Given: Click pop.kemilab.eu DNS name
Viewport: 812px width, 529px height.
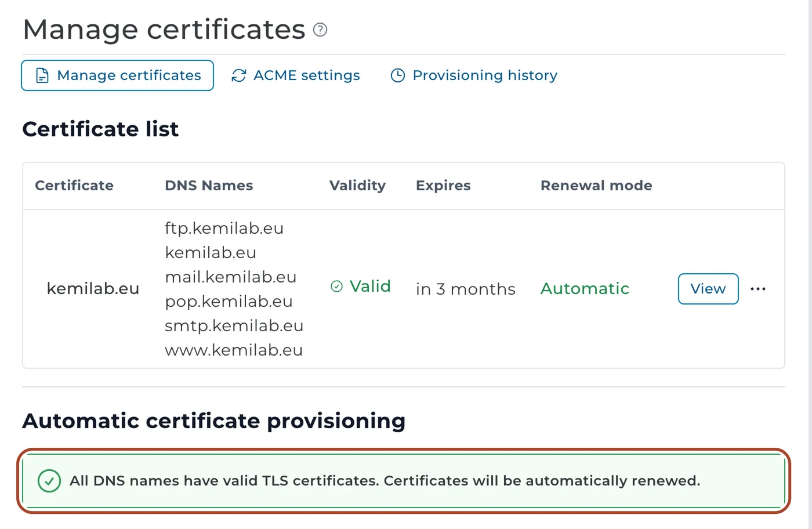Looking at the screenshot, I should (x=229, y=302).
